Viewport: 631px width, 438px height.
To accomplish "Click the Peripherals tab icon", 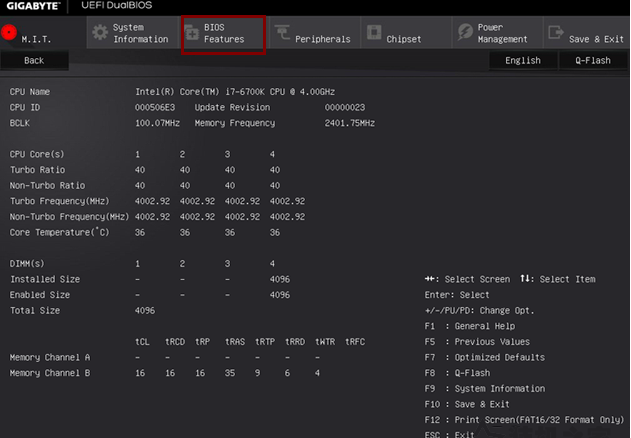I will pos(281,33).
